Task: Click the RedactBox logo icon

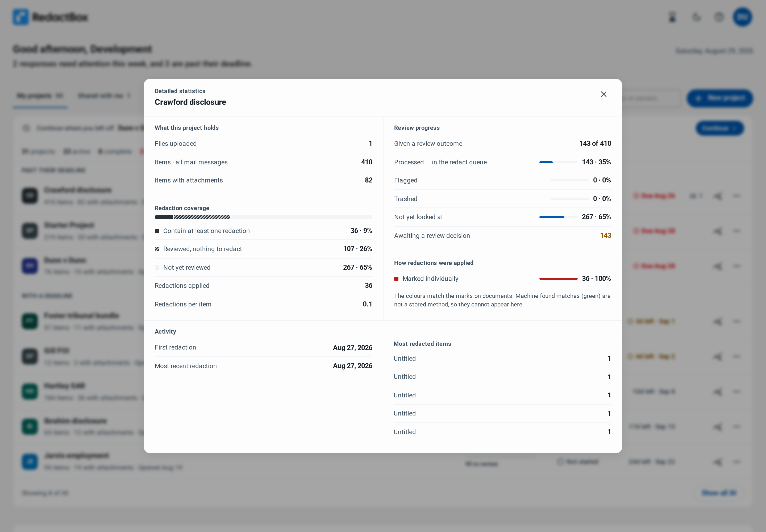Action: coord(21,17)
